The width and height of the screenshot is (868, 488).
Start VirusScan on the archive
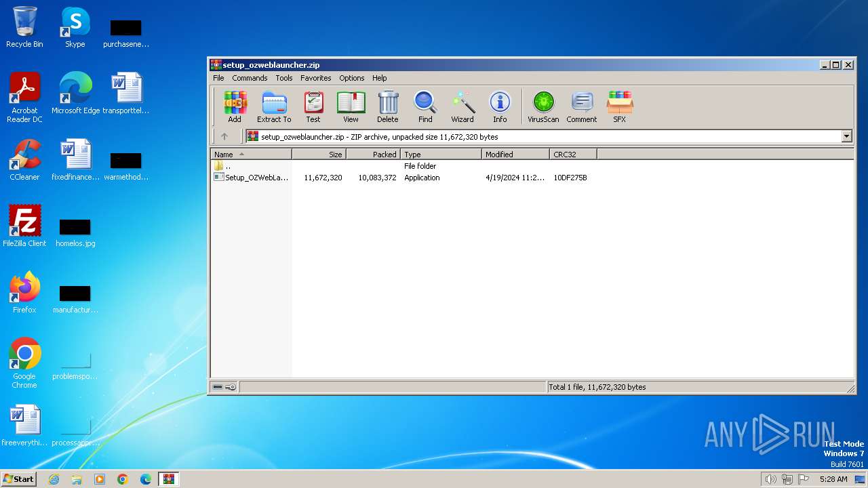tap(543, 107)
